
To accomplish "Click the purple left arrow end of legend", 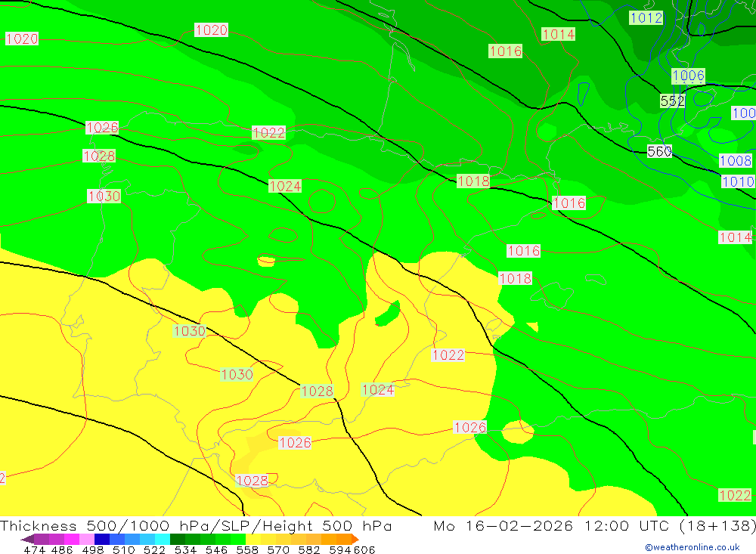I will click(x=27, y=539).
